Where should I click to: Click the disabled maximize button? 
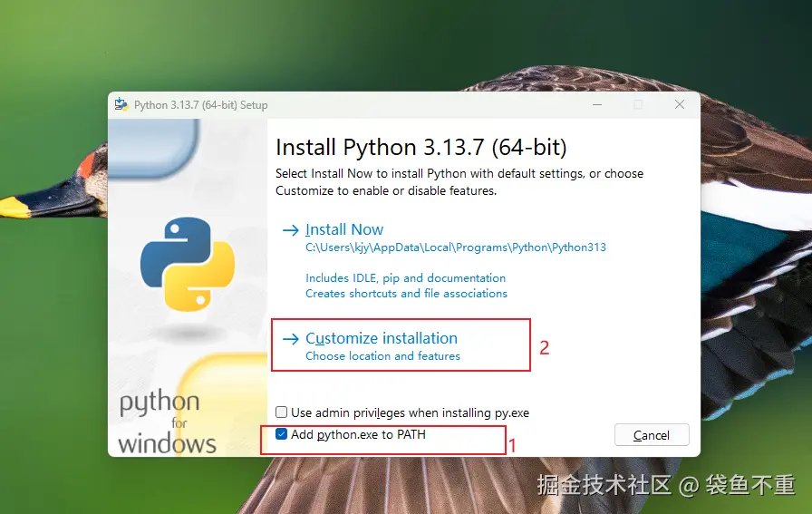[x=638, y=104]
